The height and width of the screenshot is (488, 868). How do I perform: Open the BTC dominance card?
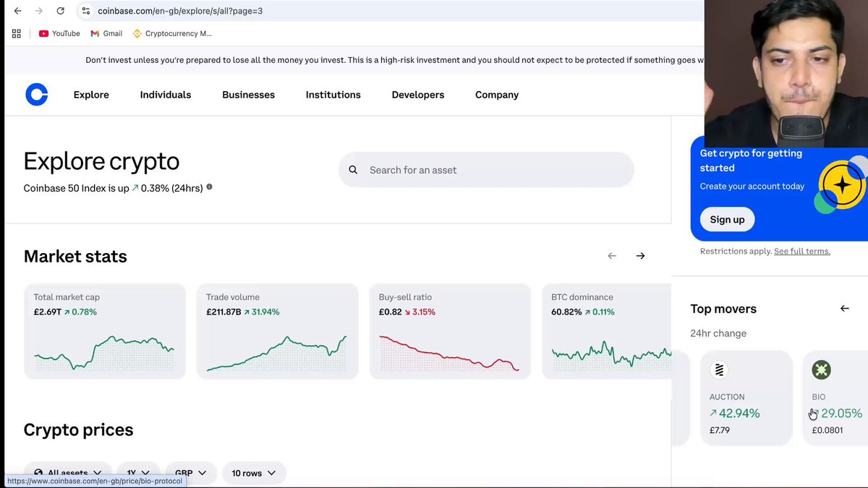tap(607, 331)
